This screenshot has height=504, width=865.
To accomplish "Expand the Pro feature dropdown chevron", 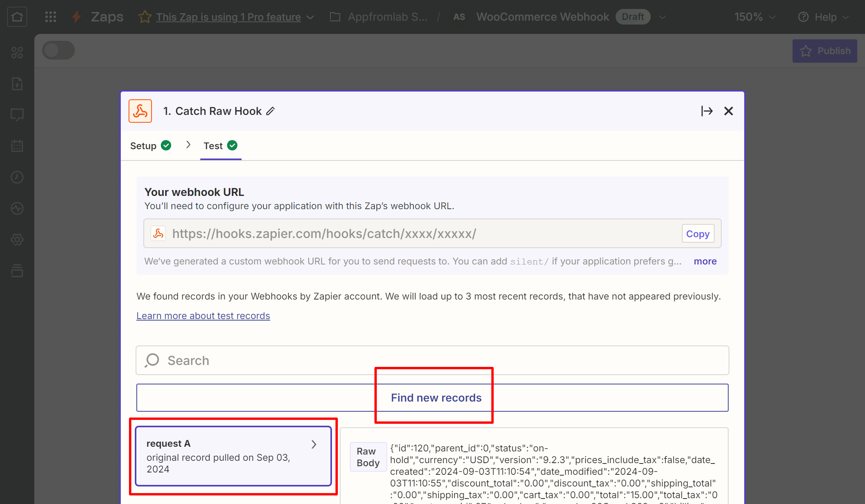I will (310, 17).
